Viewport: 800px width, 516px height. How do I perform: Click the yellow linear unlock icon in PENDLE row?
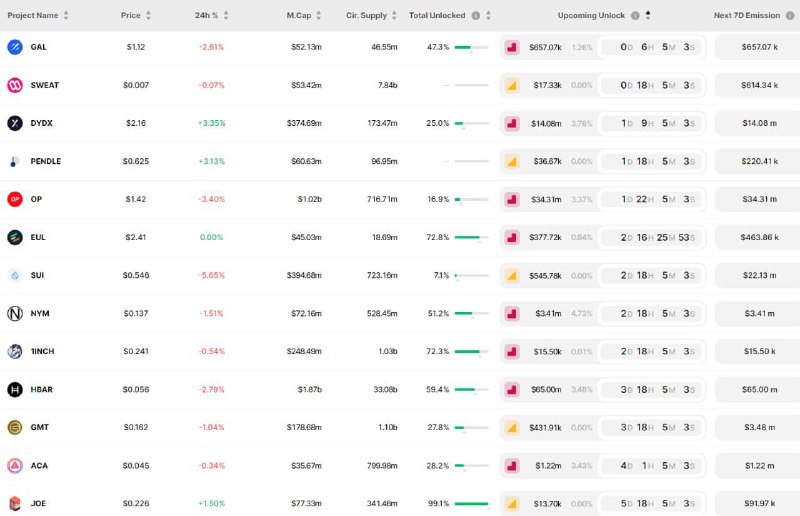(x=512, y=161)
